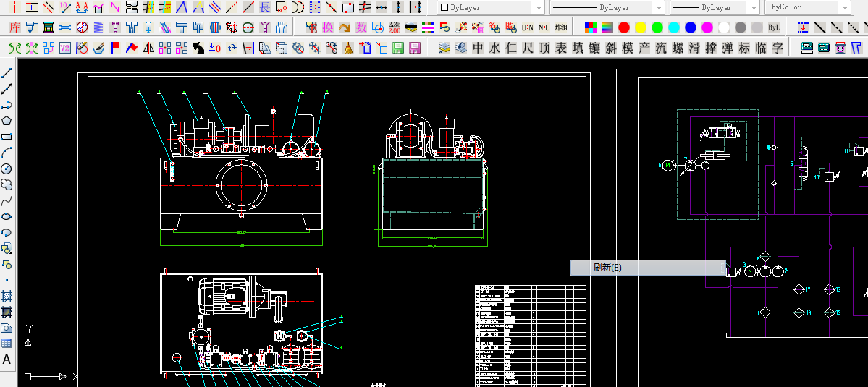Click the red flag icon

coord(115,48)
